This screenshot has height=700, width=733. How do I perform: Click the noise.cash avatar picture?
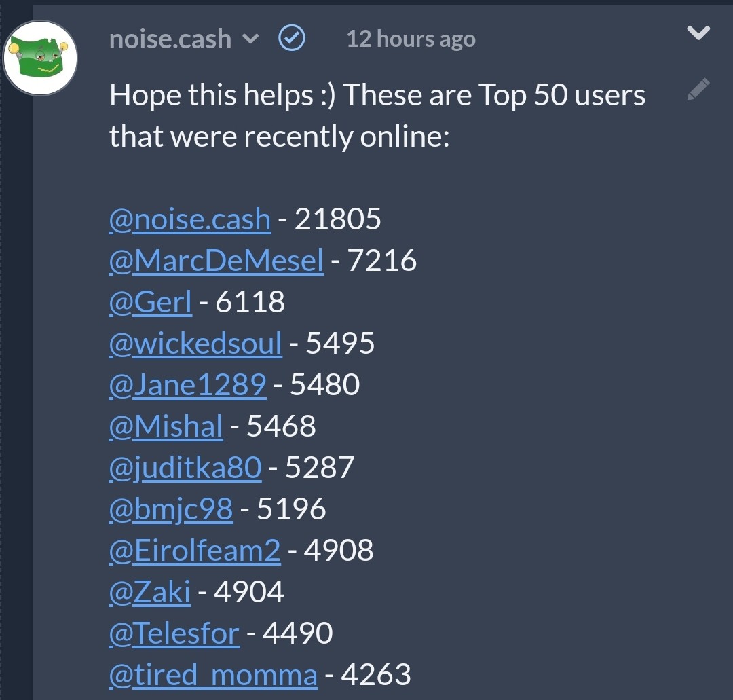point(40,58)
